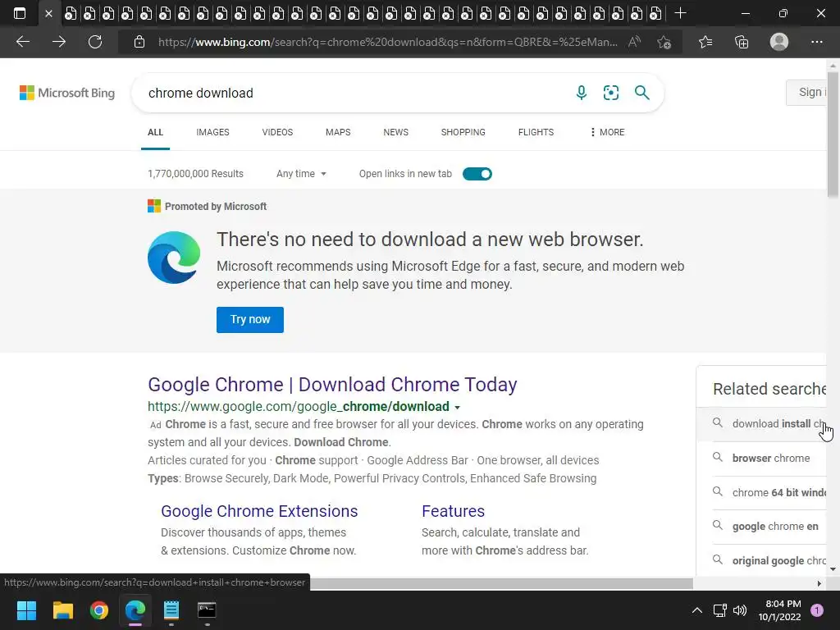840x630 pixels.
Task: Click the browser Back arrow
Action: click(x=22, y=42)
